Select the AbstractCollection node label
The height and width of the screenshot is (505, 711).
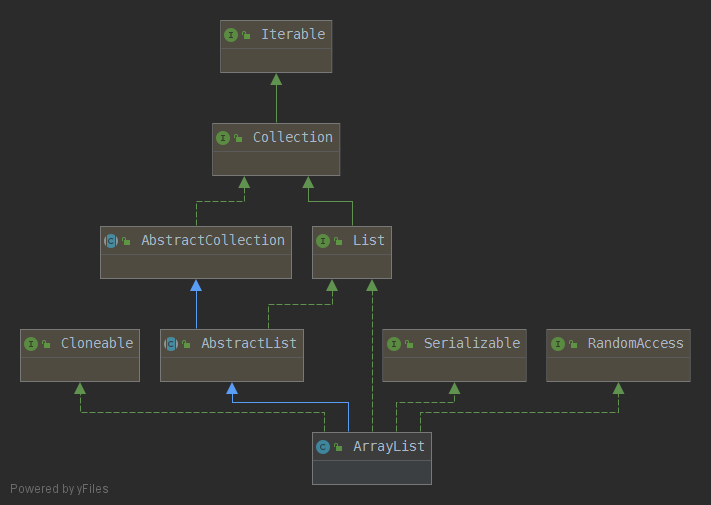(212, 241)
